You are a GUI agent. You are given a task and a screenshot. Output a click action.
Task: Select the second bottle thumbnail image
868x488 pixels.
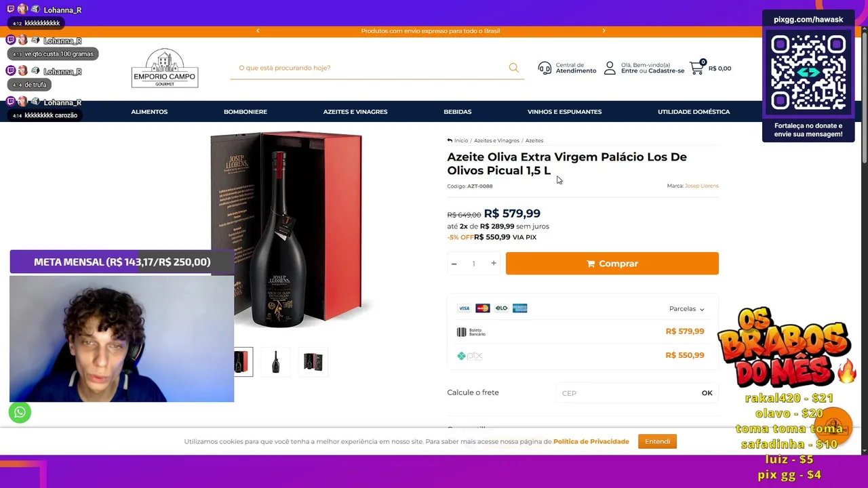(275, 362)
